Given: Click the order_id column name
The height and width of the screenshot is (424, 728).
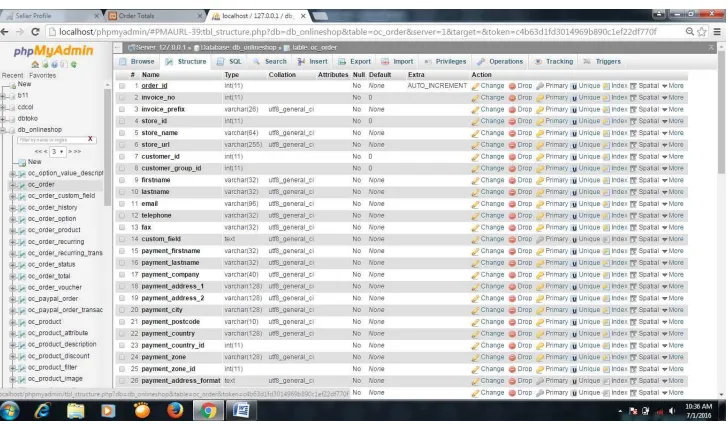Looking at the screenshot, I should click(x=154, y=86).
